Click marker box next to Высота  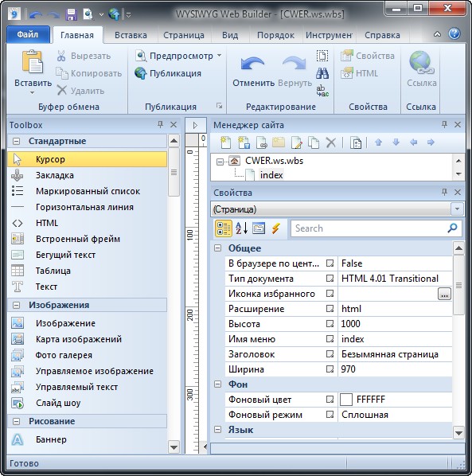[x=330, y=324]
